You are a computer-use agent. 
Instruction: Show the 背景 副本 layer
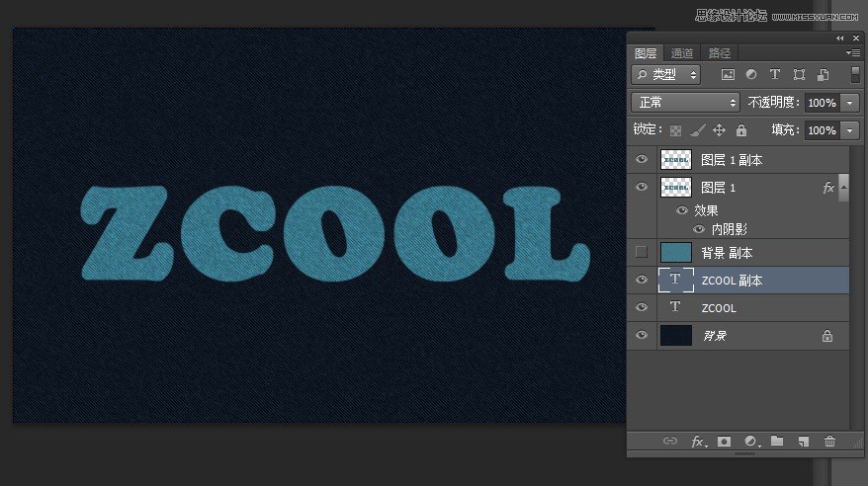pos(642,252)
